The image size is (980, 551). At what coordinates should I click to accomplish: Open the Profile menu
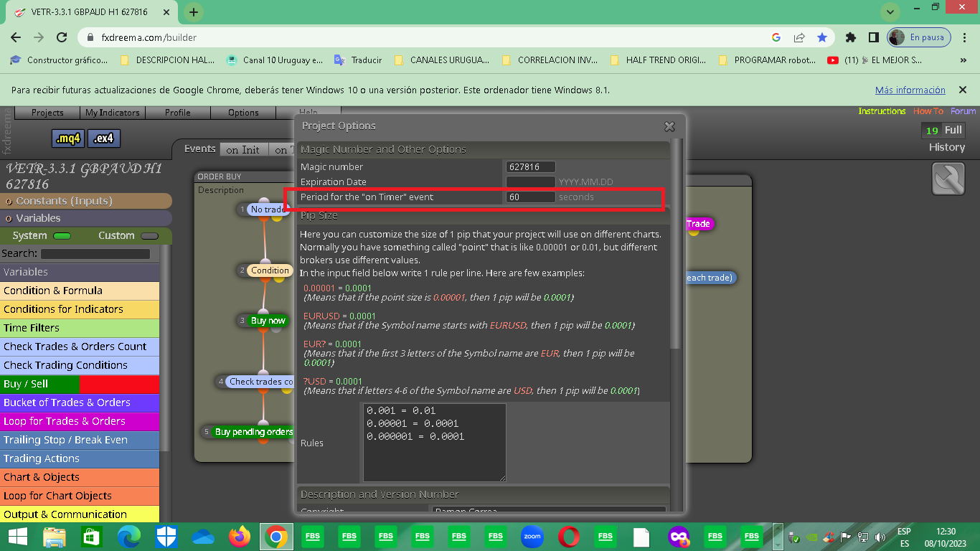pos(178,113)
